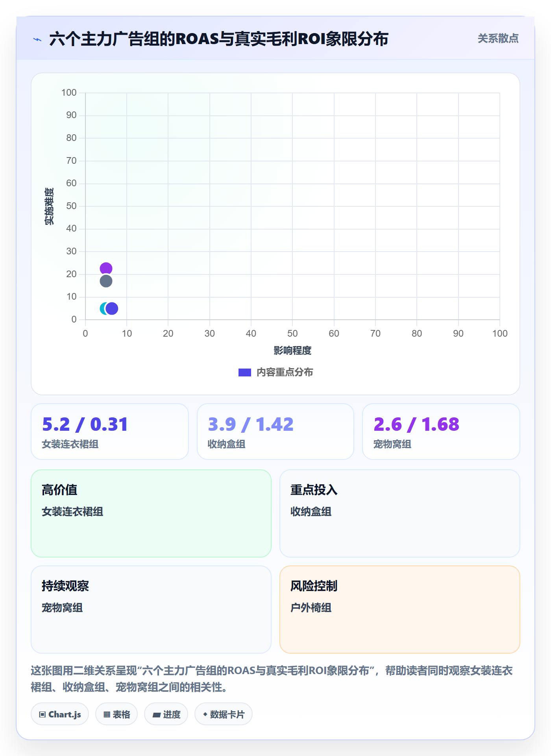Select the 2.6 / 1.68 宠物窝组 card
The width and height of the screenshot is (551, 756).
tap(441, 432)
